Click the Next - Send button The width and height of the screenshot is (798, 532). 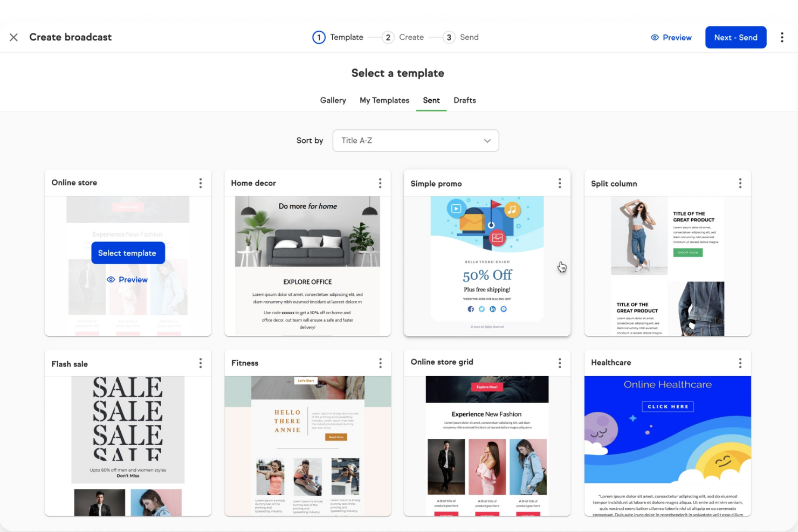735,37
